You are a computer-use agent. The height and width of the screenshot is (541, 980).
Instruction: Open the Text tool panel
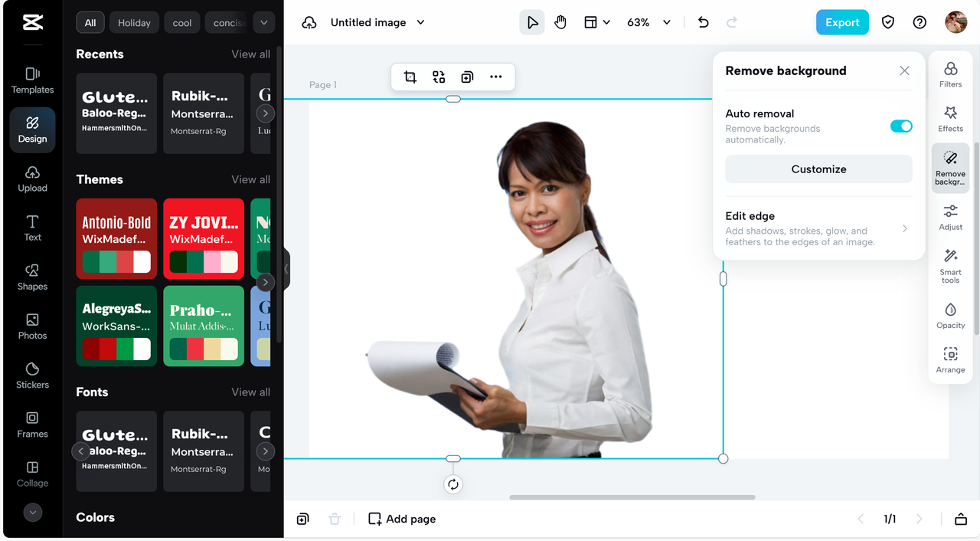32,228
